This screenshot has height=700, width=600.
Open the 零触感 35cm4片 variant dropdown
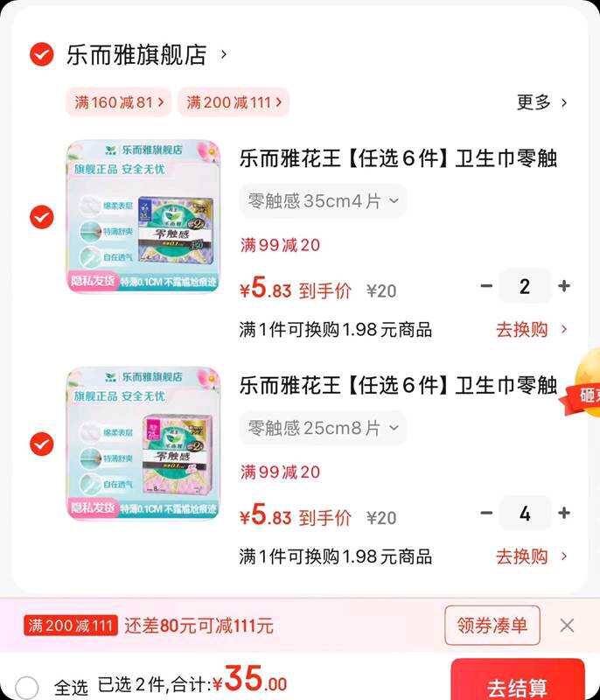pos(323,201)
